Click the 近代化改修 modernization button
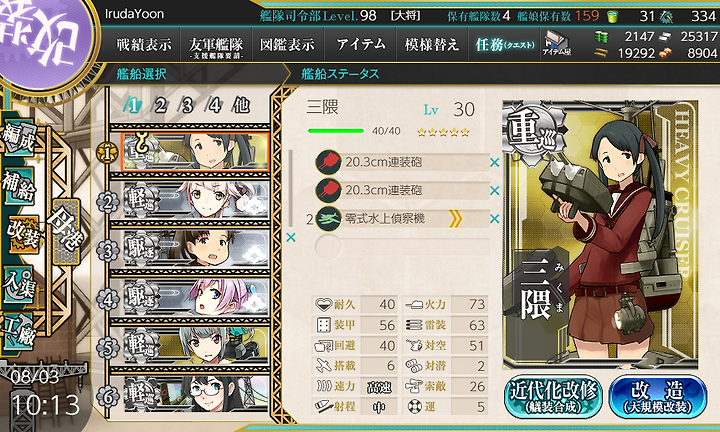This screenshot has height=432, width=720. [553, 397]
